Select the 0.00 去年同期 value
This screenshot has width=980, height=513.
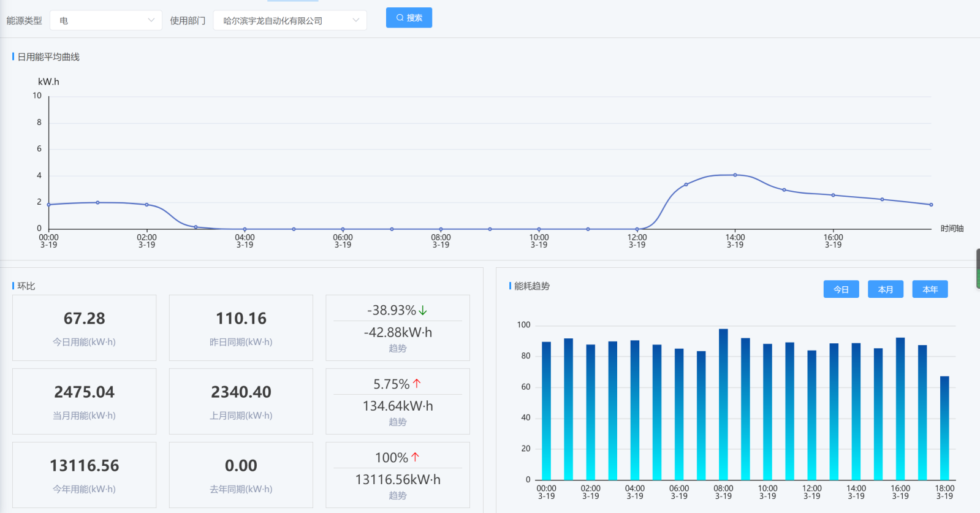[x=241, y=466]
